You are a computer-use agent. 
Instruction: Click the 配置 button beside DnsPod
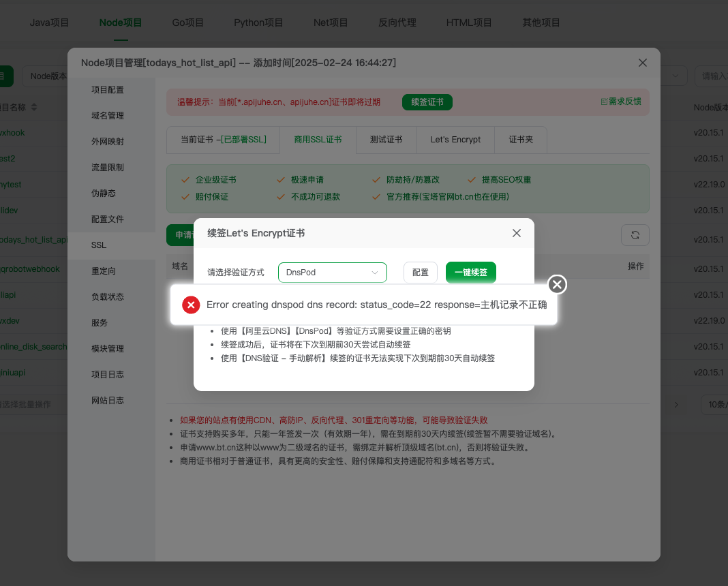click(x=420, y=272)
